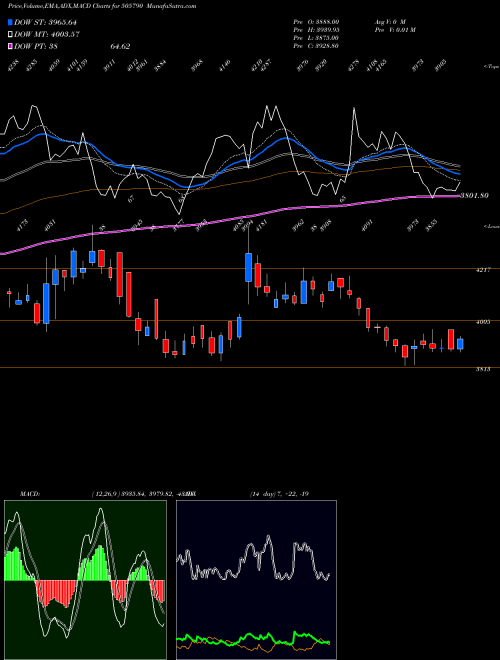Screen dimensions: 500x660
Task: Click the ADX '(14 day) 7, +22, -19' text
Action: pos(279,493)
